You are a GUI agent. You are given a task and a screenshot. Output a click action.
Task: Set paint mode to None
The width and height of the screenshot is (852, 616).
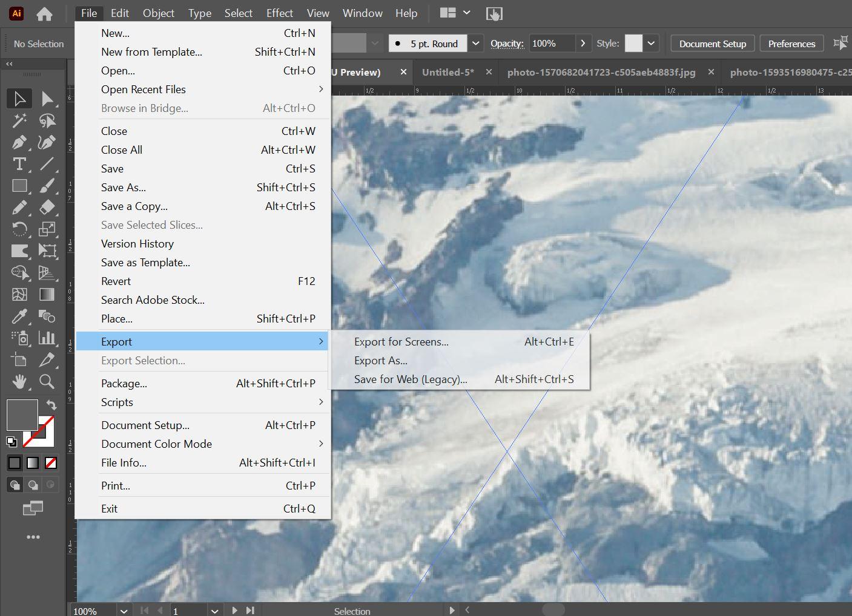pyautogui.click(x=51, y=464)
